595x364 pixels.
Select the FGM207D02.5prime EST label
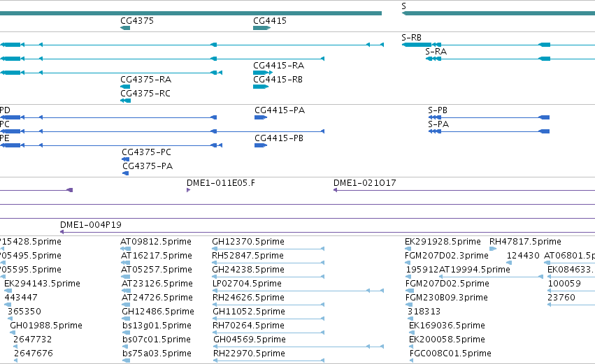coord(447,284)
